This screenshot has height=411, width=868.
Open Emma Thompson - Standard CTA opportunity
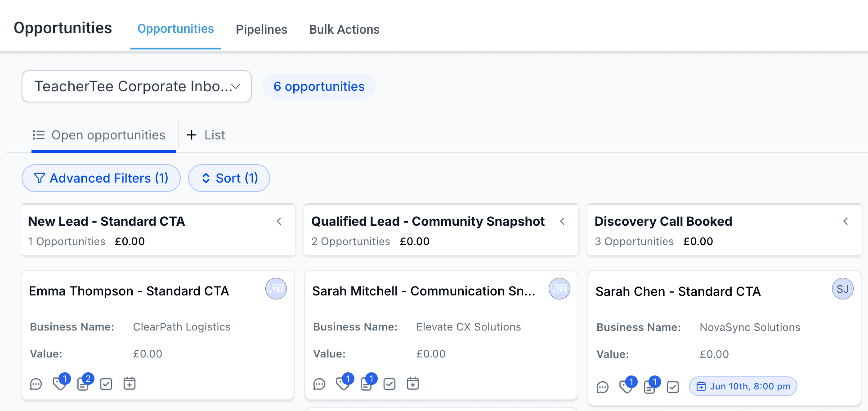click(129, 291)
